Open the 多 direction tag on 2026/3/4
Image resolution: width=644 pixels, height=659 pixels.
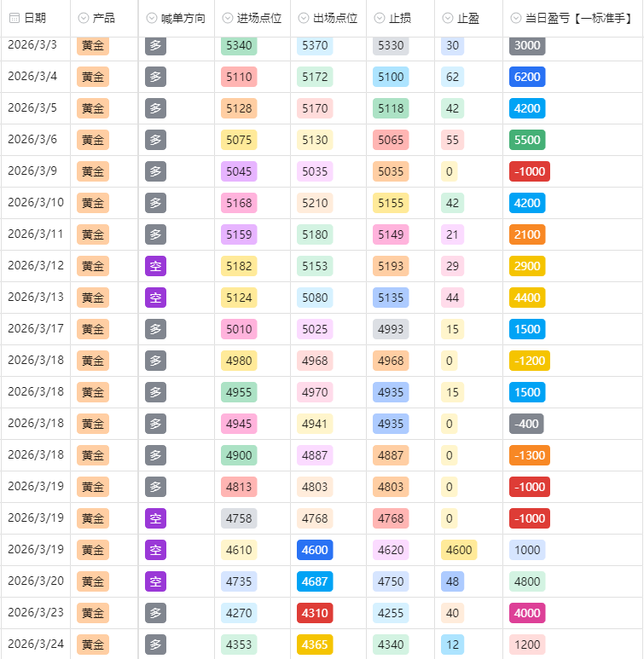155,77
